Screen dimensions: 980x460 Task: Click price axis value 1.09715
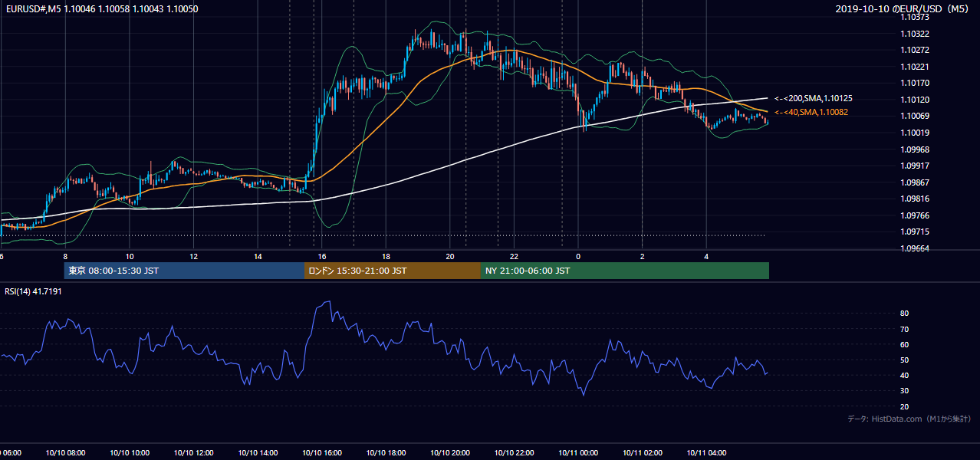916,232
